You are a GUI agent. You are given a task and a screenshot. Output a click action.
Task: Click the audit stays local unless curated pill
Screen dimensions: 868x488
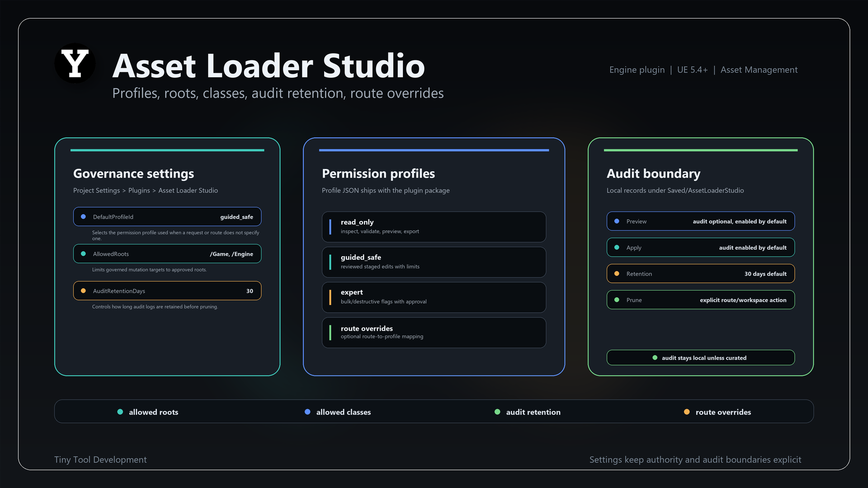point(701,357)
